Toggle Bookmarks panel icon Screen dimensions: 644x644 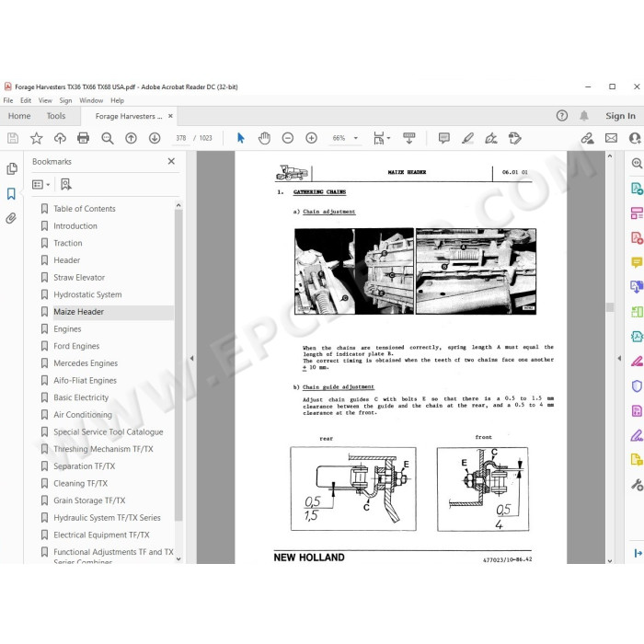pyautogui.click(x=11, y=193)
